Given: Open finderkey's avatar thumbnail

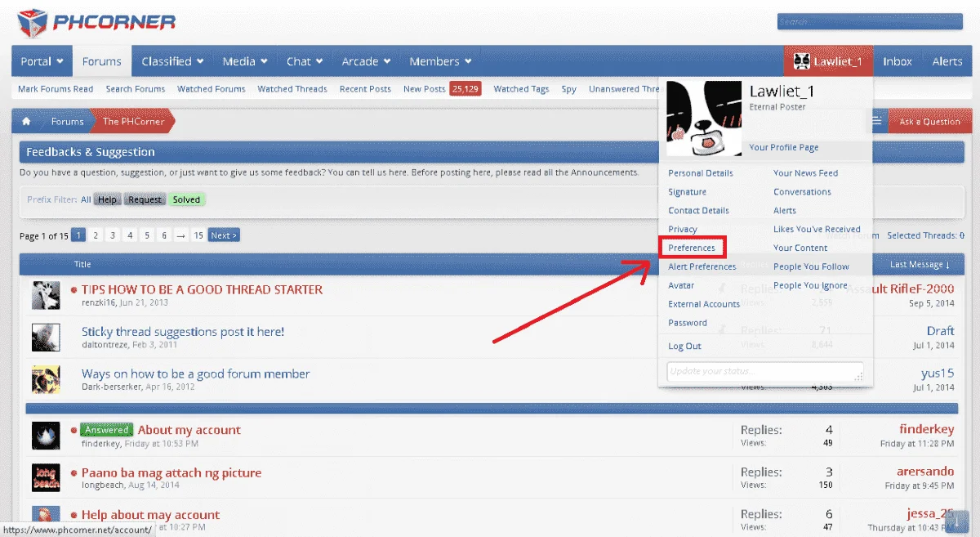Looking at the screenshot, I should tap(46, 436).
